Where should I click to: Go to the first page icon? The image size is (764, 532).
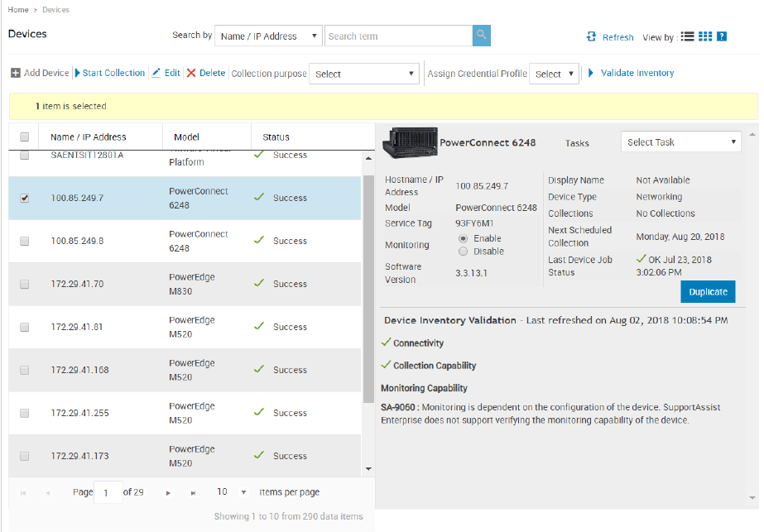[x=23, y=493]
